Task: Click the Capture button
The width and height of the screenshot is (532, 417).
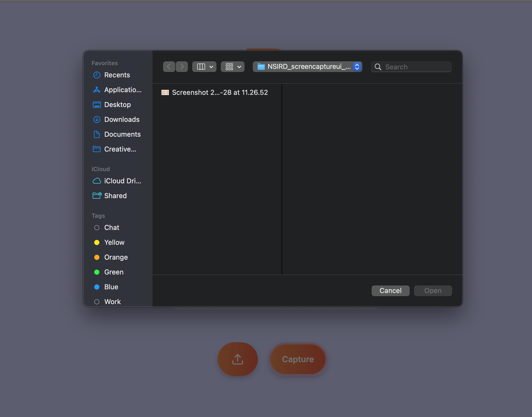Action: (298, 359)
